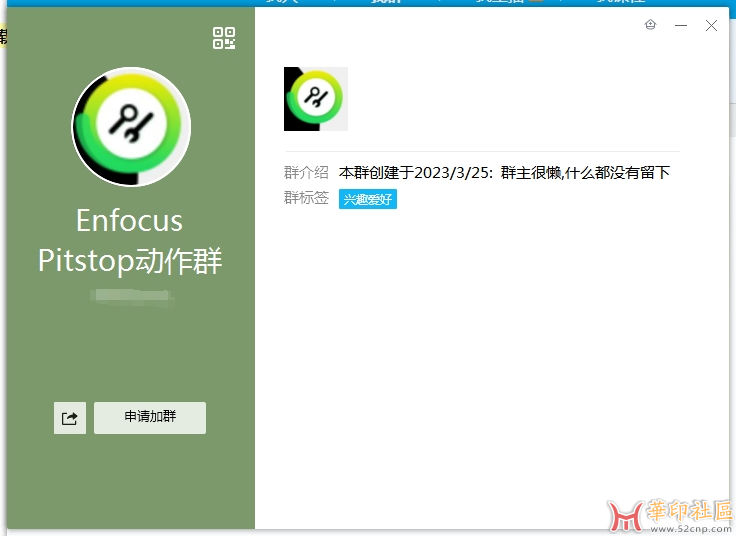
Task: Click the blurred group number under the name
Action: coord(133,298)
